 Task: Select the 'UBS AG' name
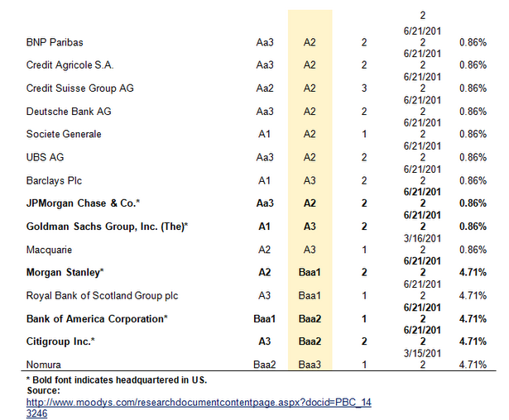[x=46, y=157]
